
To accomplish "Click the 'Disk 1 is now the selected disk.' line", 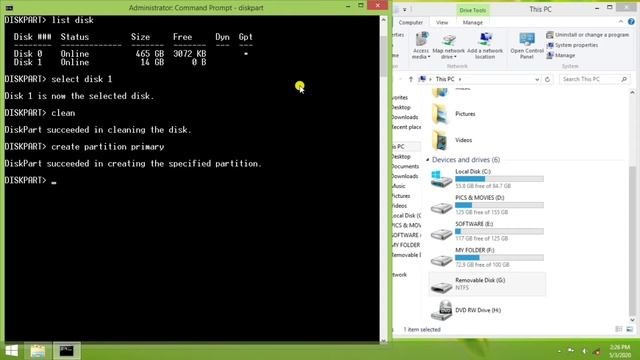I will coord(80,96).
